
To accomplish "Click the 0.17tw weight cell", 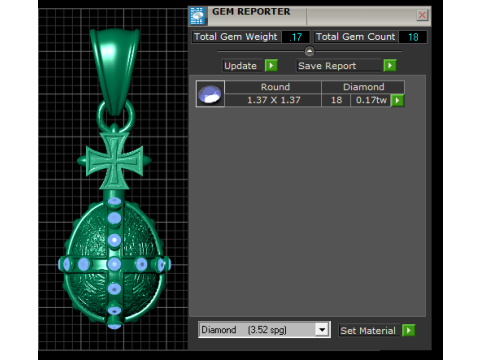I will [x=371, y=100].
